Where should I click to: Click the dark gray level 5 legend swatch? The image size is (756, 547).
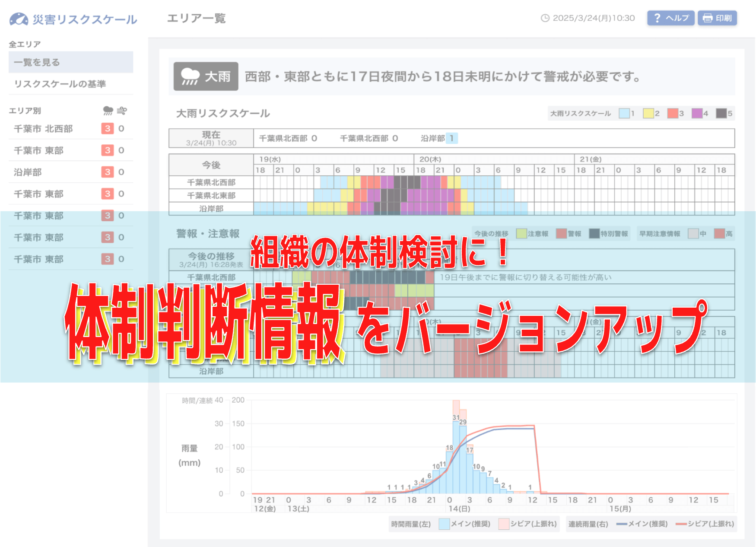pyautogui.click(x=721, y=114)
